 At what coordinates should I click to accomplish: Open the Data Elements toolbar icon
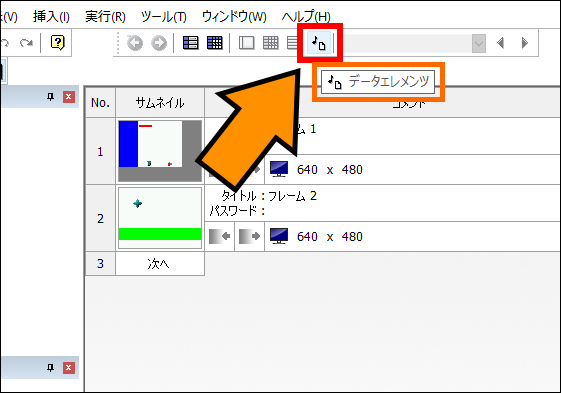click(318, 43)
